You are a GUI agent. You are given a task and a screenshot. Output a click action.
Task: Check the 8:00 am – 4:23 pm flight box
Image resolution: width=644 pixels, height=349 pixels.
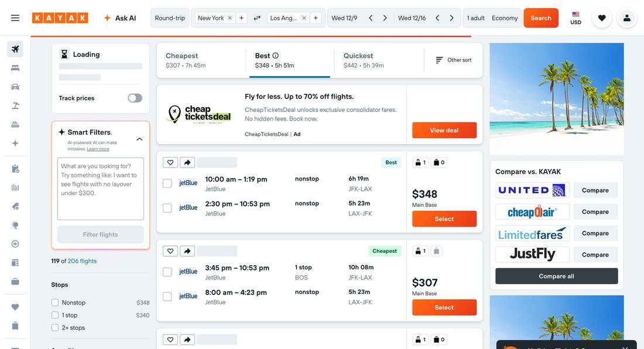(167, 296)
